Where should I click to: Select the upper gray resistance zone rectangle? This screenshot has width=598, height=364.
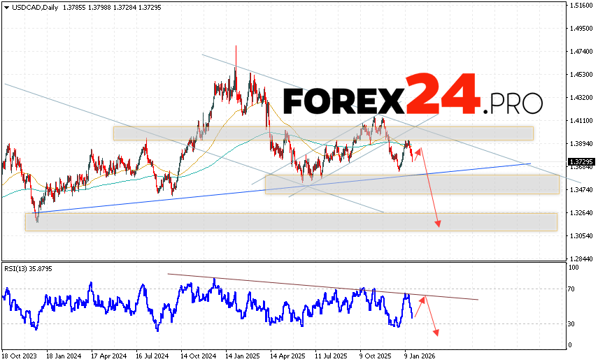(323, 133)
